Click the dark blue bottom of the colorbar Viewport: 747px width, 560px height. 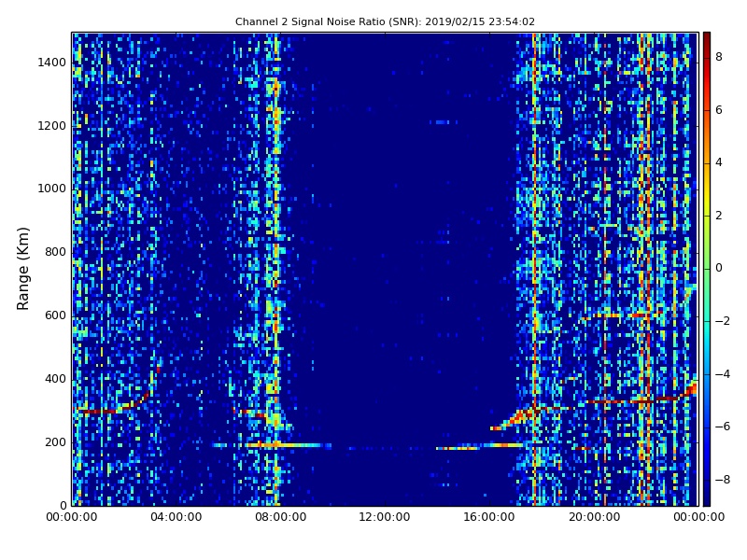click(707, 501)
